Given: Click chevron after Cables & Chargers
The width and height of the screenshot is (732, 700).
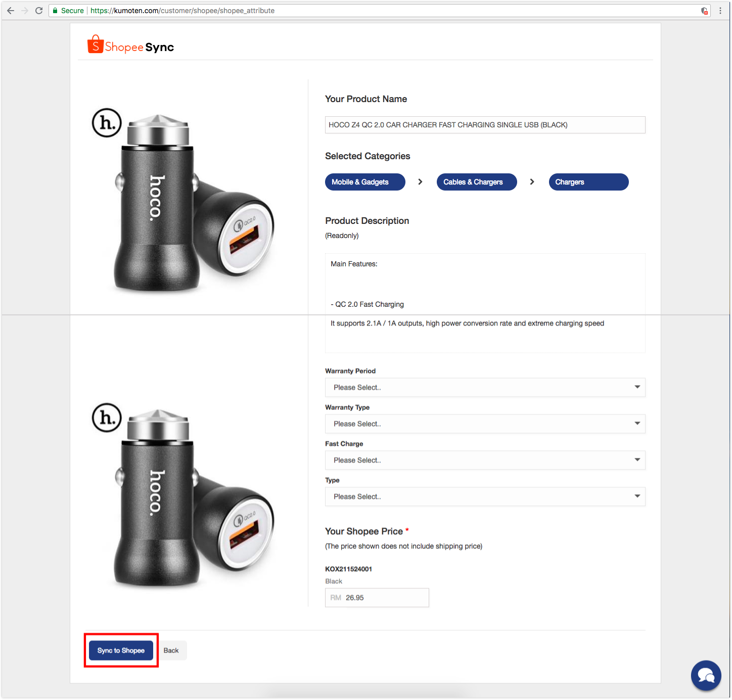Looking at the screenshot, I should coord(532,182).
